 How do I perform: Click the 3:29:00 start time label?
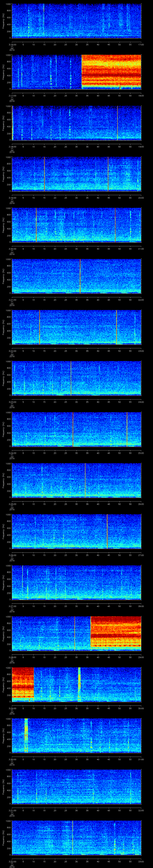tap(12, 708)
